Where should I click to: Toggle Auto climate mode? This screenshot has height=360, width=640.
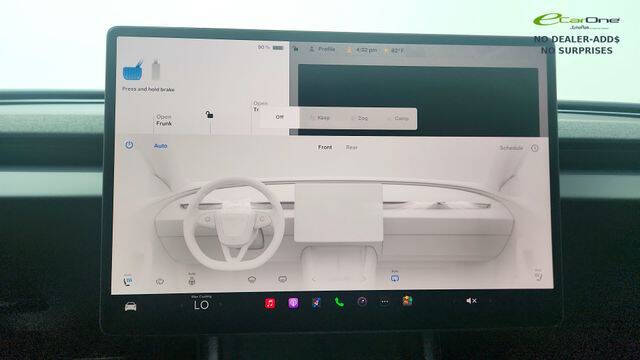[x=160, y=146]
